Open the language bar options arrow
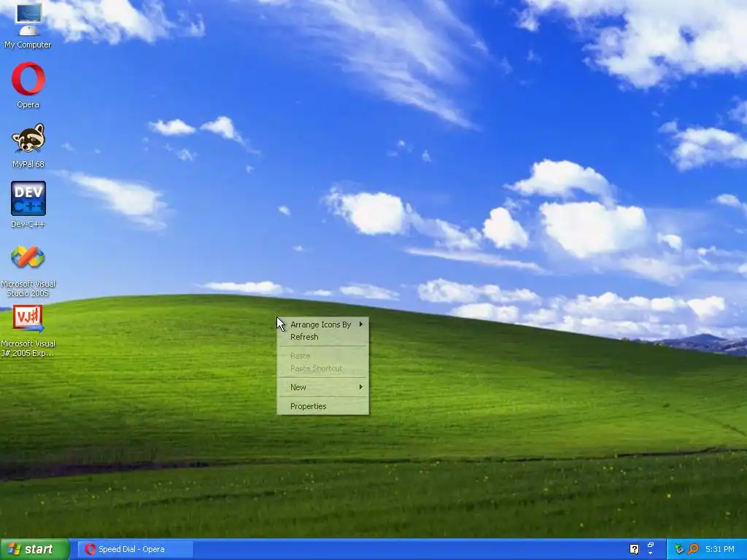The width and height of the screenshot is (747, 560). 651,554
